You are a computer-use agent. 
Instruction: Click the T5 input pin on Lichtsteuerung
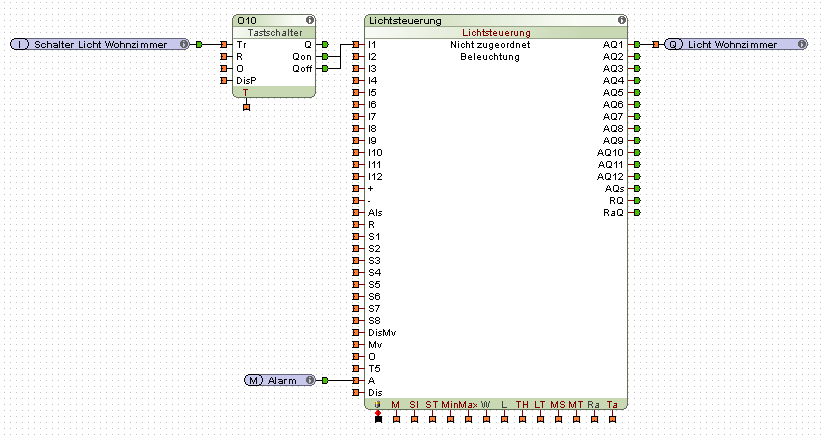click(356, 369)
